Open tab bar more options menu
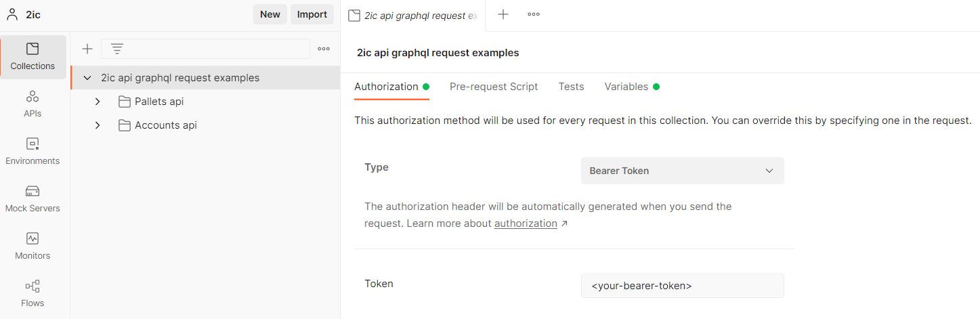Viewport: 980px width, 319px height. pos(534,14)
